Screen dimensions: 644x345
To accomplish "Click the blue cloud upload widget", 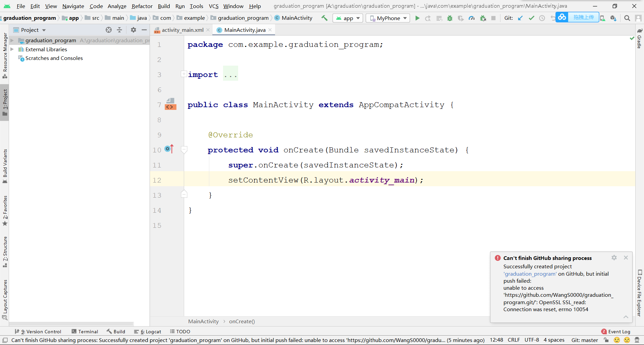I will [577, 17].
